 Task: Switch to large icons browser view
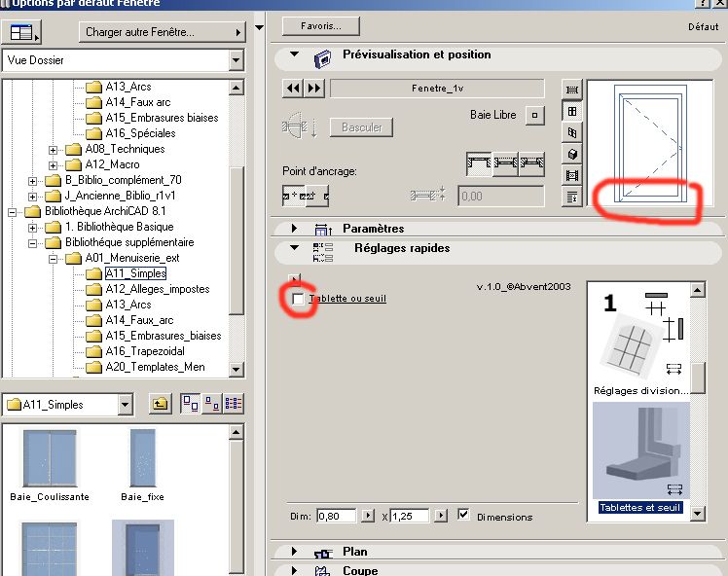pos(191,404)
